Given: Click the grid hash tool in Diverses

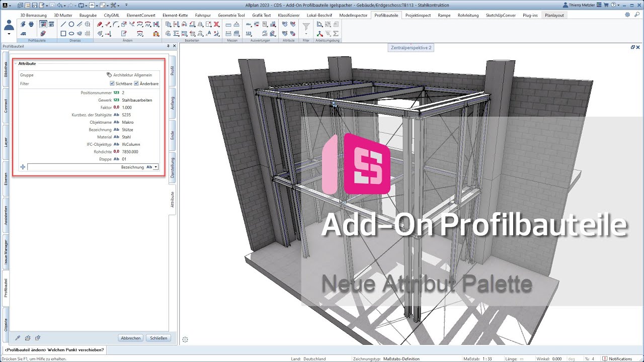Looking at the screenshot, I should [88, 34].
